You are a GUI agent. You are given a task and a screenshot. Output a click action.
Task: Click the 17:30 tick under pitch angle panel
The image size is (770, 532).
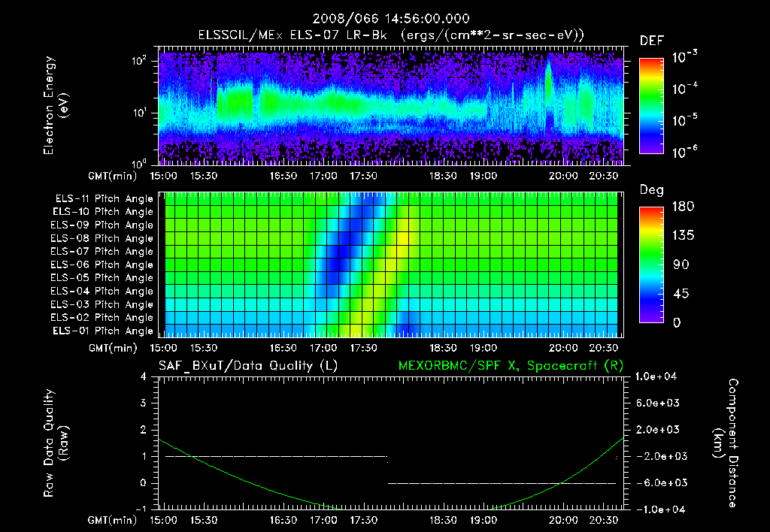(363, 348)
